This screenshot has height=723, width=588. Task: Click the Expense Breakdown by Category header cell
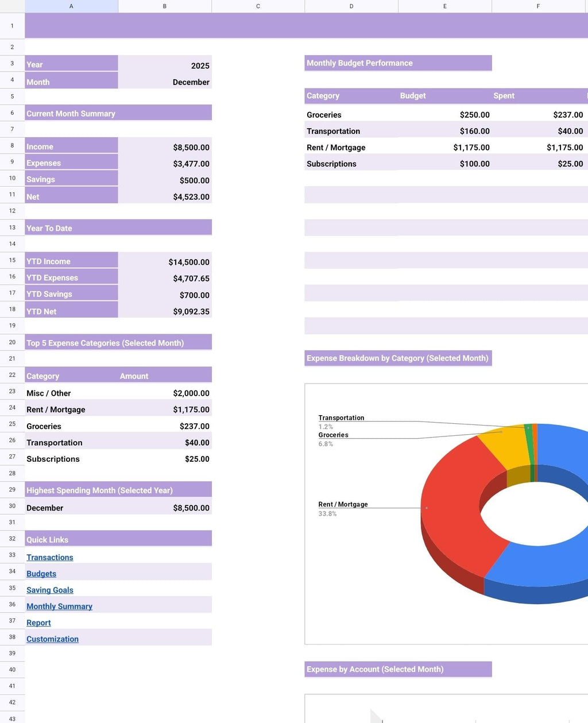point(398,358)
